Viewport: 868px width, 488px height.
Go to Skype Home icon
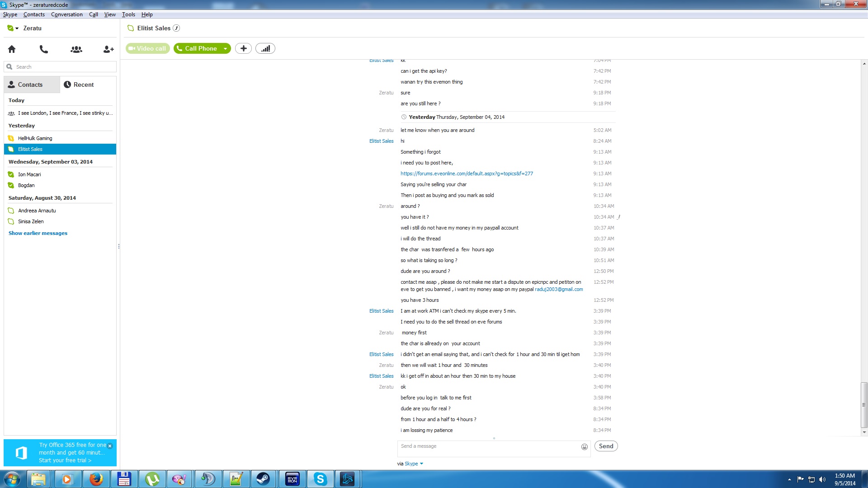(x=12, y=49)
